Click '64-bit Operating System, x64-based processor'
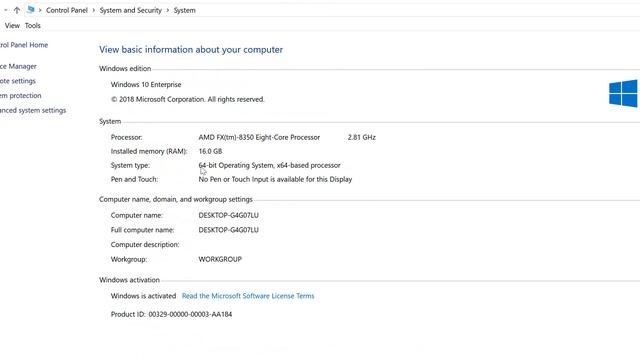The height and width of the screenshot is (360, 640). point(269,165)
